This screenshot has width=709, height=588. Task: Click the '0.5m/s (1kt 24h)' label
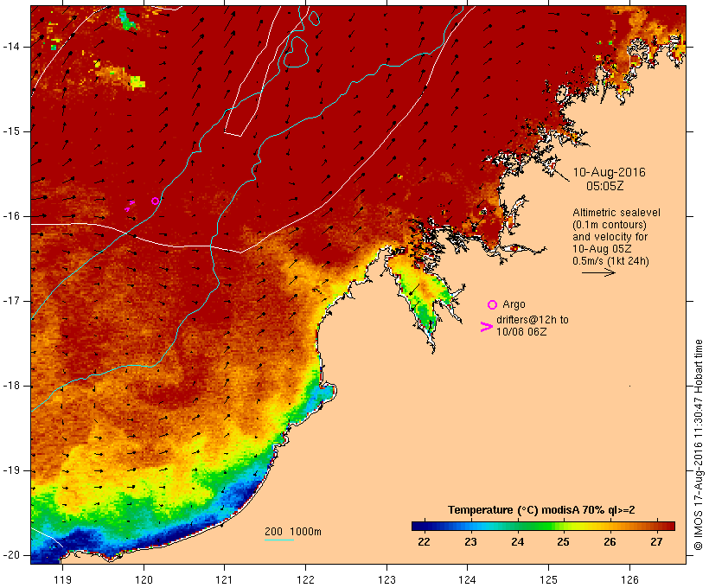click(x=610, y=261)
